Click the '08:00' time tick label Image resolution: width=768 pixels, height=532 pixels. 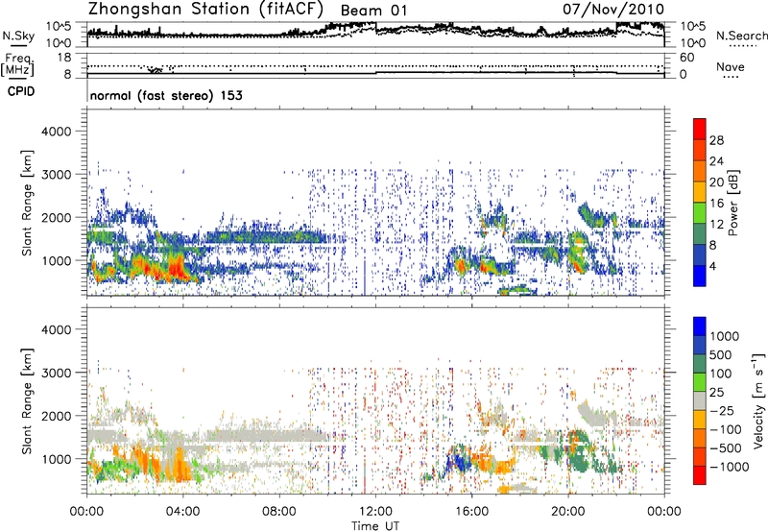click(x=279, y=512)
